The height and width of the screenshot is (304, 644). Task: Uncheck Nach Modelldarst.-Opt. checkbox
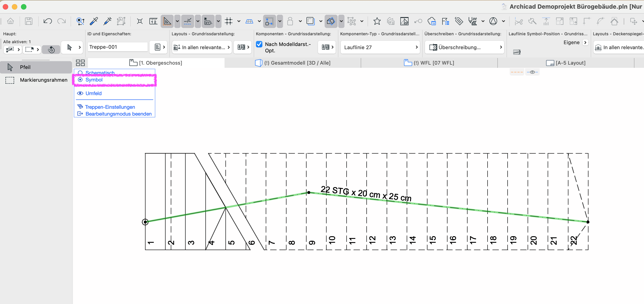click(x=259, y=44)
